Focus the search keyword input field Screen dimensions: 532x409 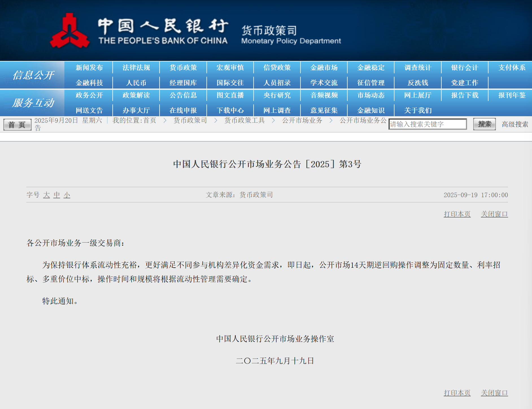coord(427,124)
